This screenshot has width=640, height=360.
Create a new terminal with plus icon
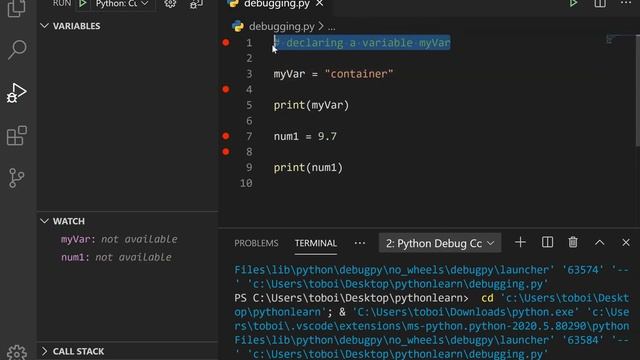(x=520, y=242)
